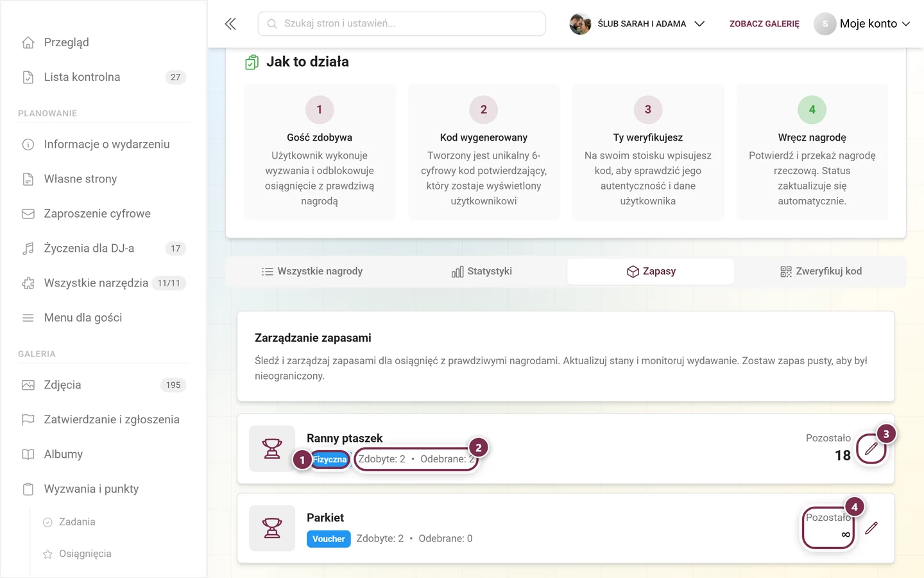
Task: Click the Ranny ptaszek trophy icon
Action: coord(272,449)
